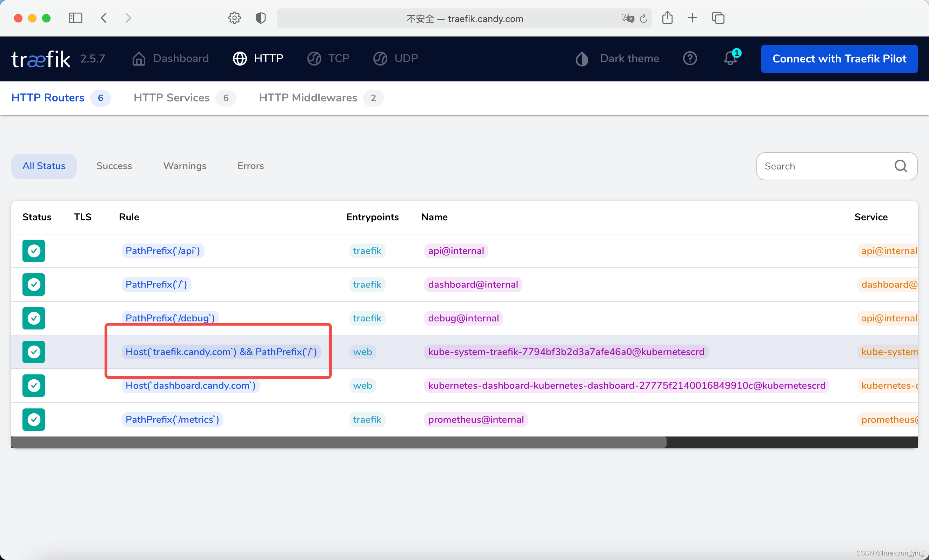
Task: Show tab overview icon
Action: (x=718, y=18)
